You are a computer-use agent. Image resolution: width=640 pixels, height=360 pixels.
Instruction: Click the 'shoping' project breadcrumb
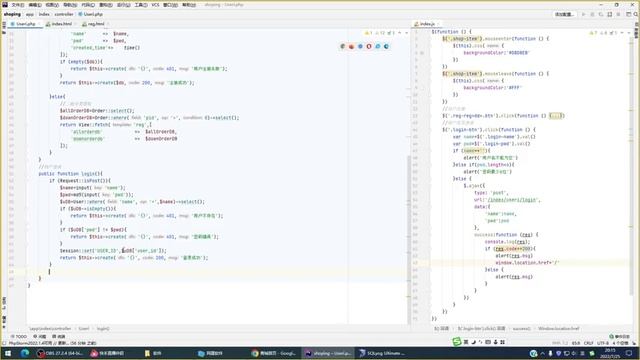(12, 14)
